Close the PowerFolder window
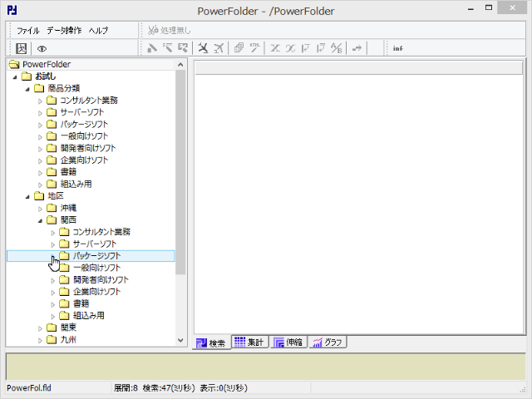The height and width of the screenshot is (399, 532). point(512,8)
